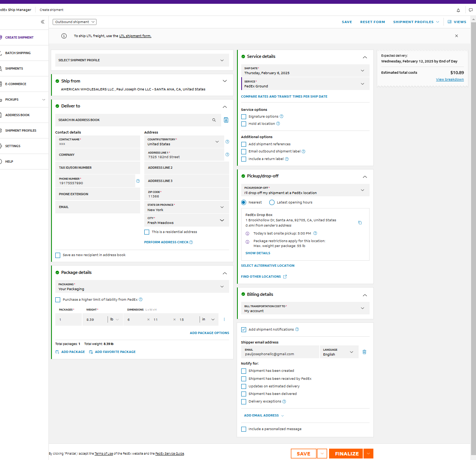This screenshot has height=460, width=476.
Task: Show help for today's last onsite pickup
Action: coord(315,233)
